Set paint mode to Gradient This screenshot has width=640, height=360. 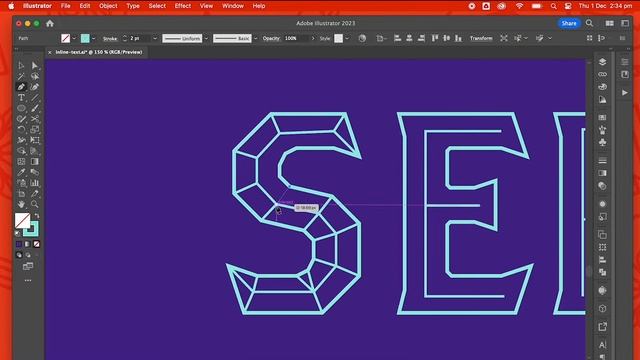click(x=28, y=244)
